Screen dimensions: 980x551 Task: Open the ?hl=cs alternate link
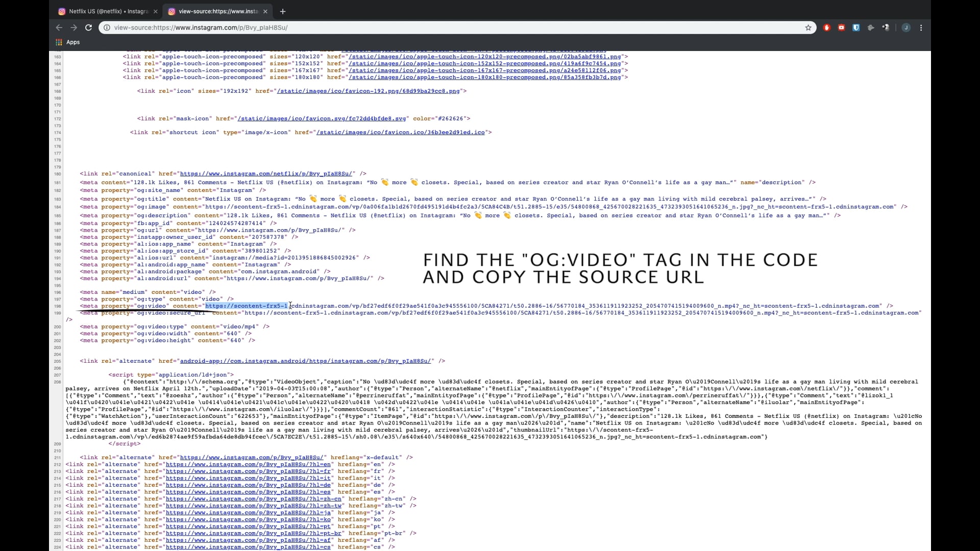click(x=249, y=547)
